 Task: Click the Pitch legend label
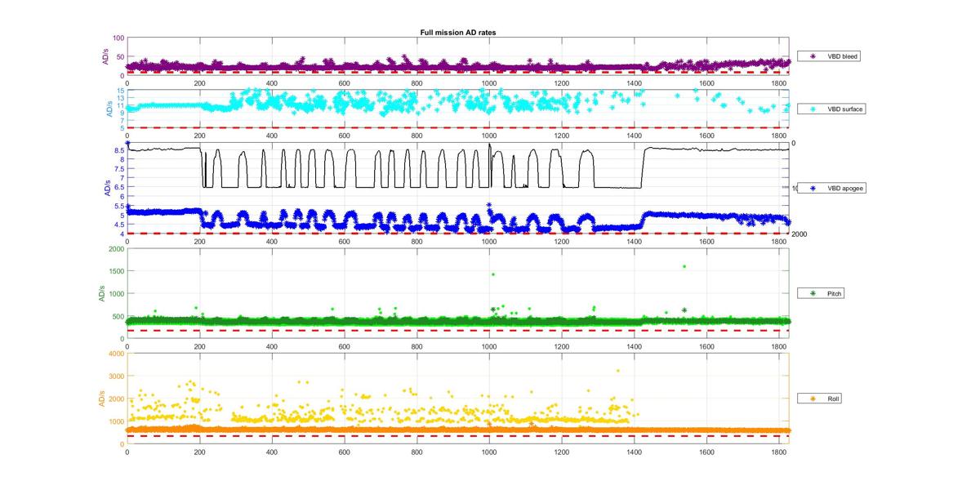coord(835,292)
